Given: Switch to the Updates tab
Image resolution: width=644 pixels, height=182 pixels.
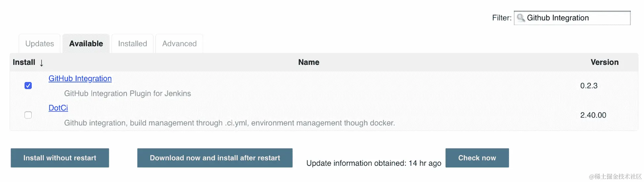Looking at the screenshot, I should point(40,44).
